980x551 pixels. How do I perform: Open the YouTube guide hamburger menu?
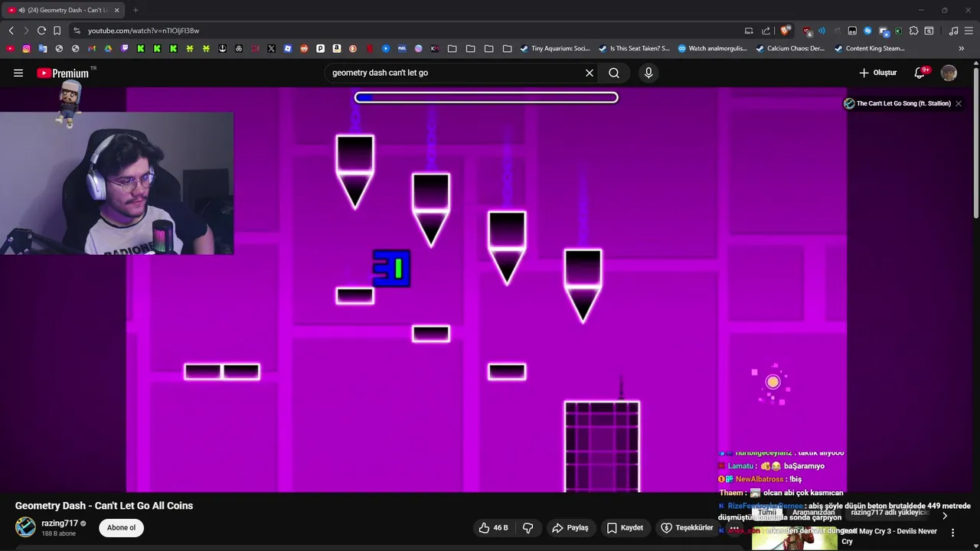[x=18, y=73]
